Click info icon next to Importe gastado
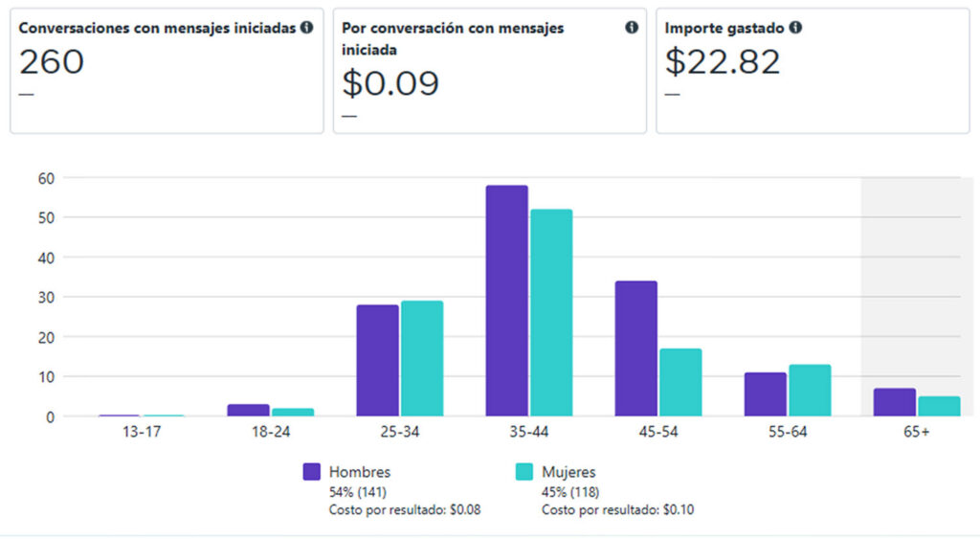Screen dimensions: 980x539 tap(796, 28)
